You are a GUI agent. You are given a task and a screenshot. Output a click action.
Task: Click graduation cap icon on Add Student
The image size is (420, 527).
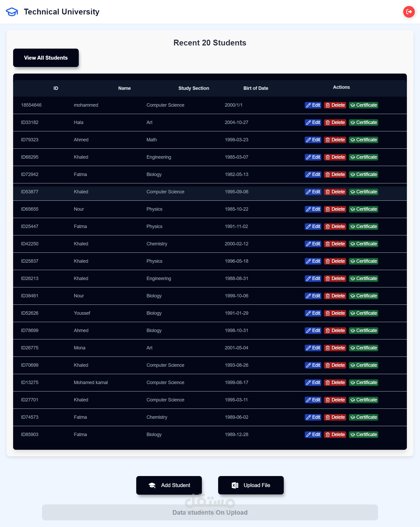click(x=152, y=485)
